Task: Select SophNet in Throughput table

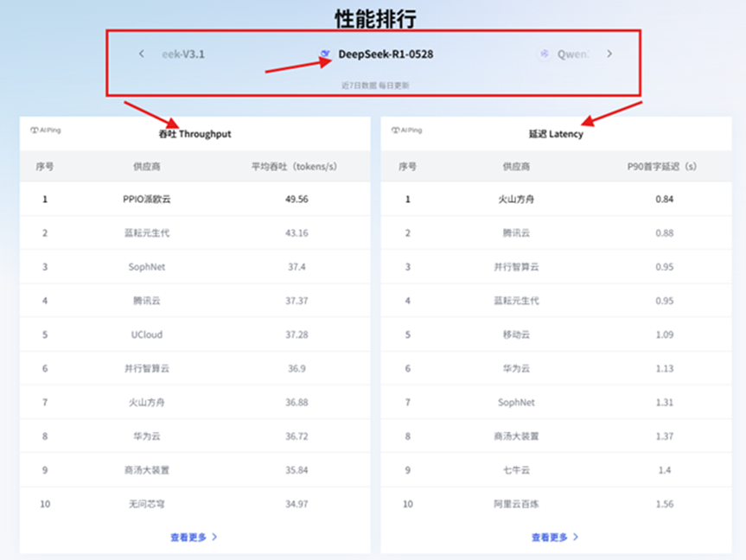Action: 147,267
